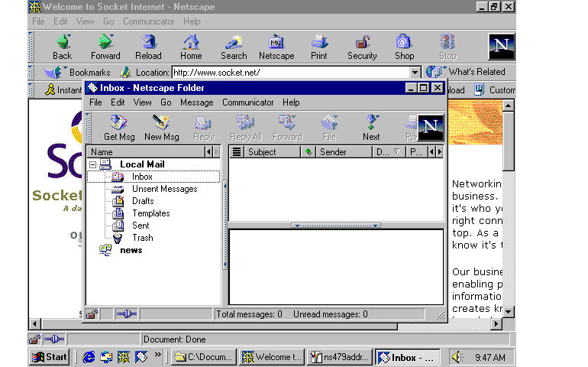Open the Location URL dropdown
This screenshot has width=588, height=367.
pos(415,72)
